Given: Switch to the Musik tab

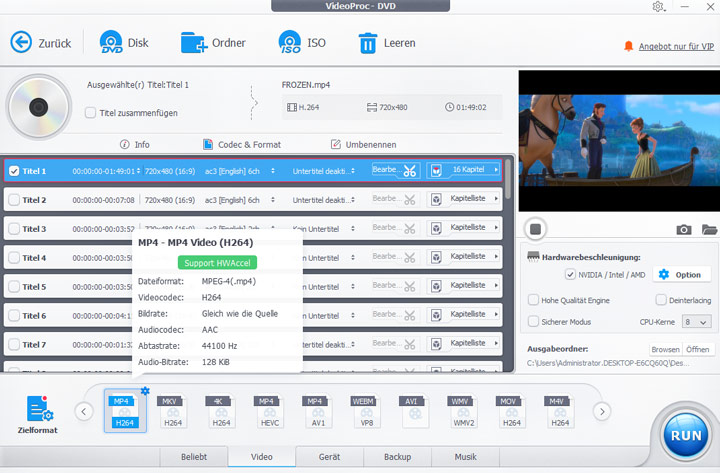Looking at the screenshot, I should (x=465, y=457).
